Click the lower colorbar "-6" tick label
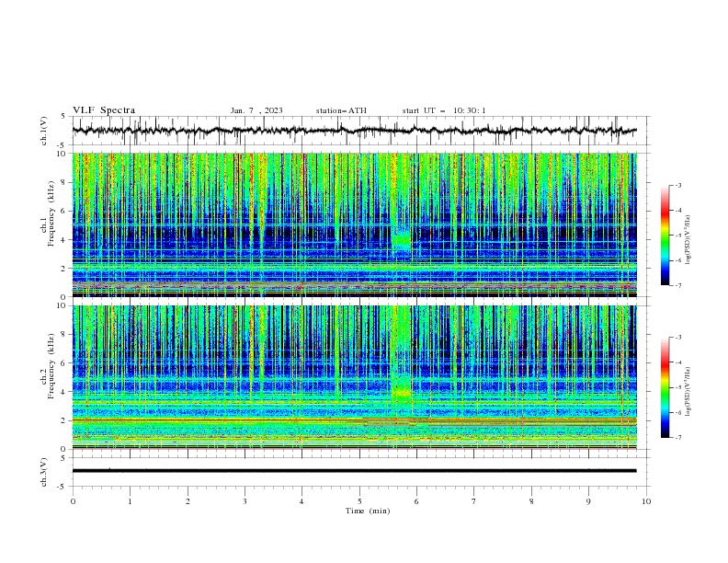 click(678, 412)
